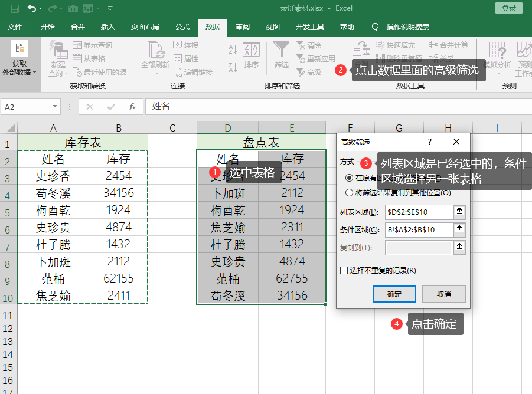Select column C header
532x394 pixels.
point(172,128)
